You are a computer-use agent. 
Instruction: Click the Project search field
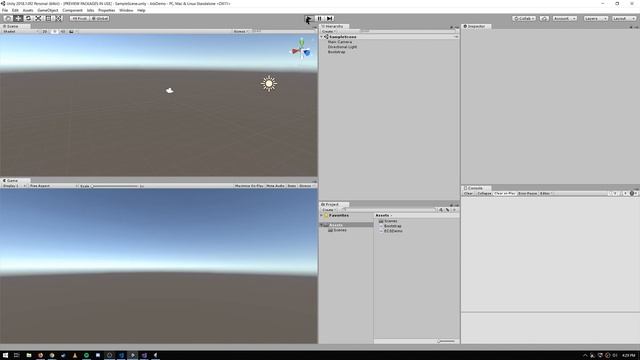click(389, 210)
